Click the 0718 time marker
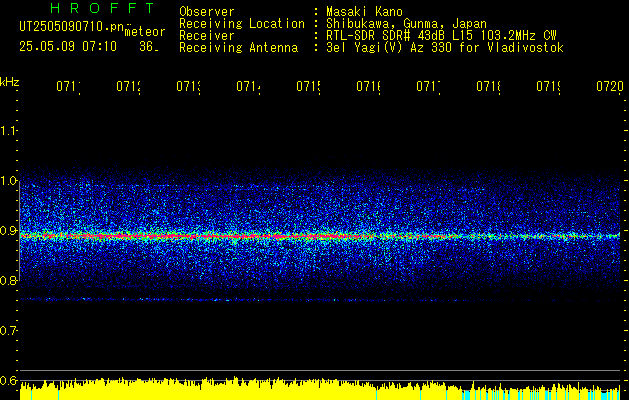 [x=489, y=86]
